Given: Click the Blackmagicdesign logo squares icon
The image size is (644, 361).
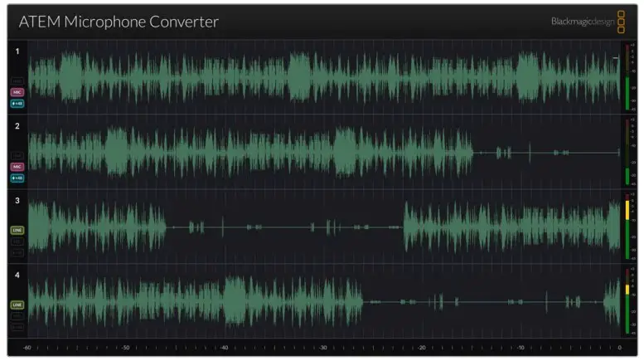Looking at the screenshot, I should point(621,22).
